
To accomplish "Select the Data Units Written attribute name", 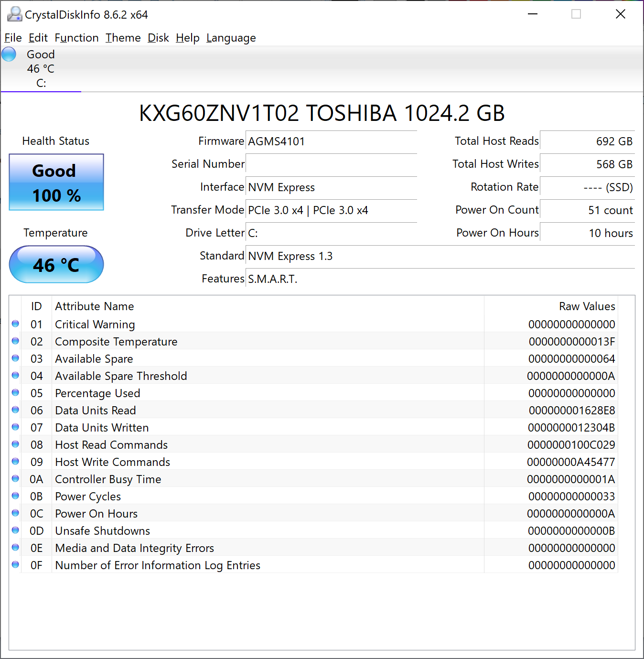I will click(x=102, y=428).
